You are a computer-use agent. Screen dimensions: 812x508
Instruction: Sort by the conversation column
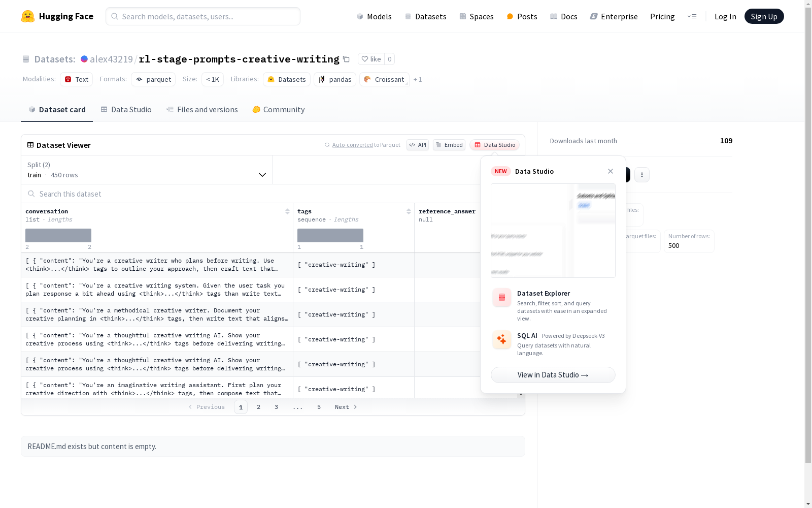pyautogui.click(x=287, y=211)
